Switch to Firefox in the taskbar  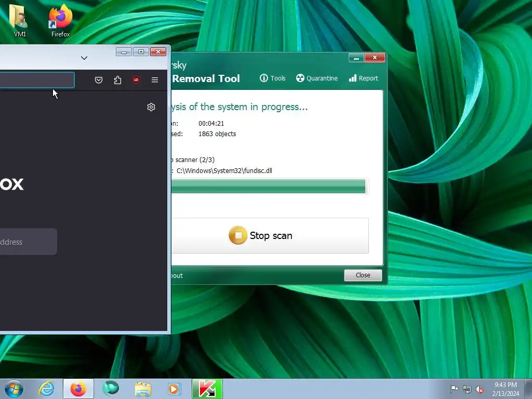[78, 389]
